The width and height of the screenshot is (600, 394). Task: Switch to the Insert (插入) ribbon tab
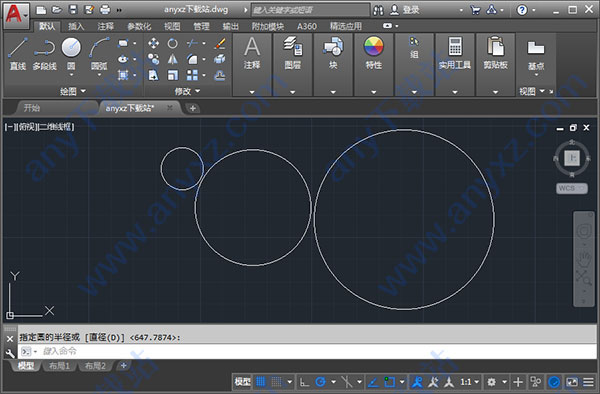click(76, 26)
